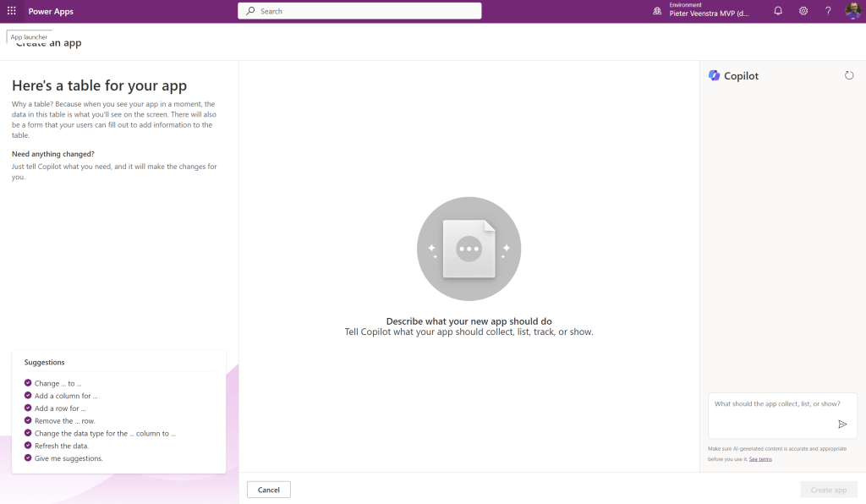Image resolution: width=866 pixels, height=504 pixels.
Task: Open the notifications bell
Action: point(778,11)
